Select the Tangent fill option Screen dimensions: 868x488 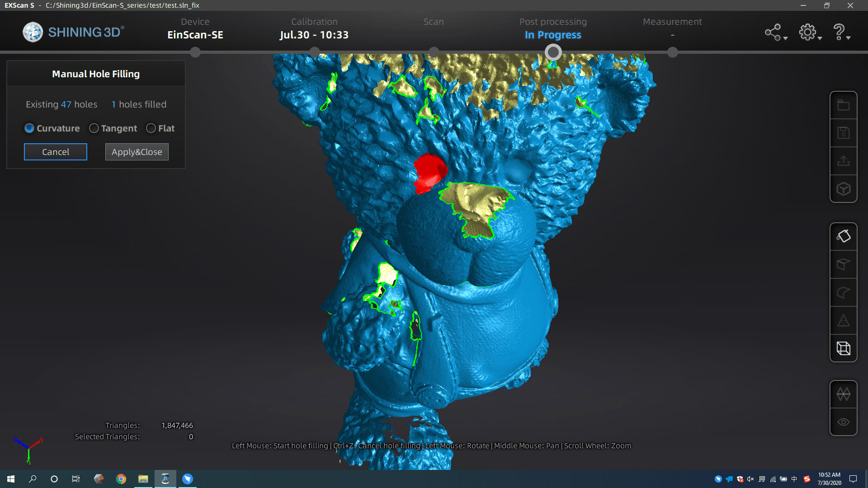coord(113,128)
